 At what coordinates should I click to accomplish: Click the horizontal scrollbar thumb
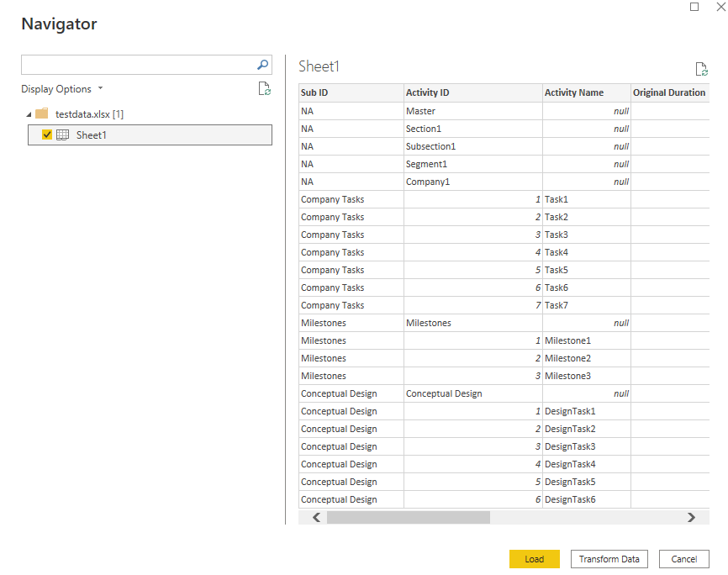point(408,518)
